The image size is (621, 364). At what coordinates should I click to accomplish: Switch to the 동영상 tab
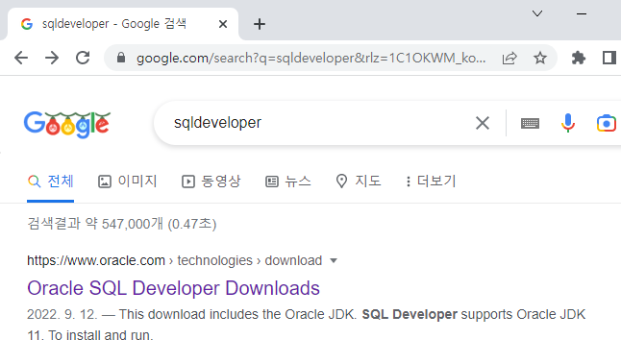tap(211, 182)
